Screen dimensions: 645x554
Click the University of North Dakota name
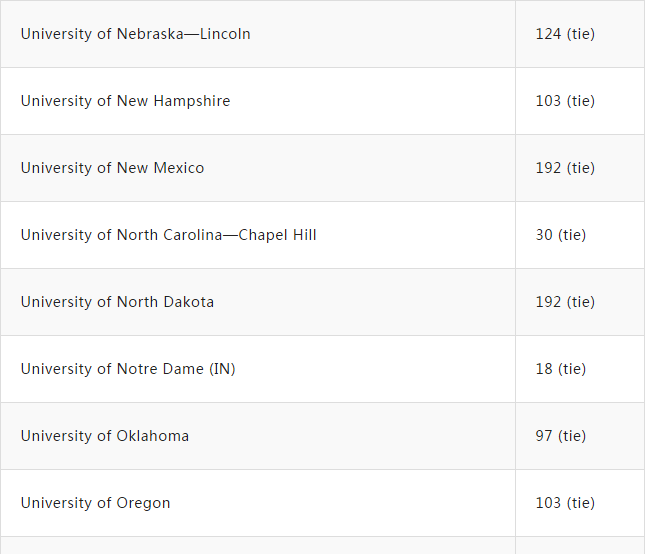tap(118, 302)
